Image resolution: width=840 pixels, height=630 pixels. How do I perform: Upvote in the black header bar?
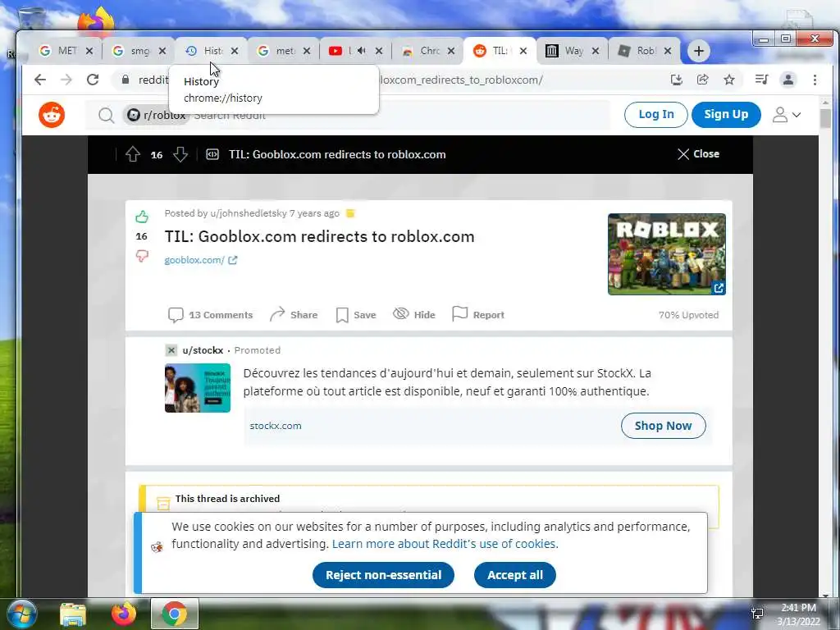[x=133, y=154]
